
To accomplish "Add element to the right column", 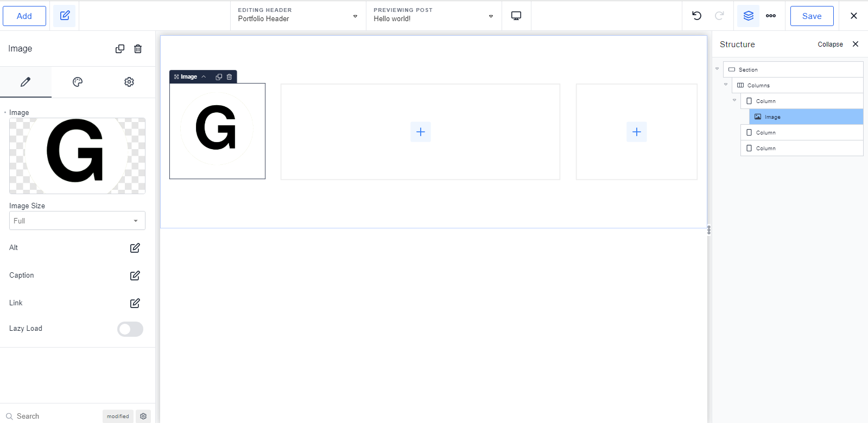I will click(x=637, y=132).
